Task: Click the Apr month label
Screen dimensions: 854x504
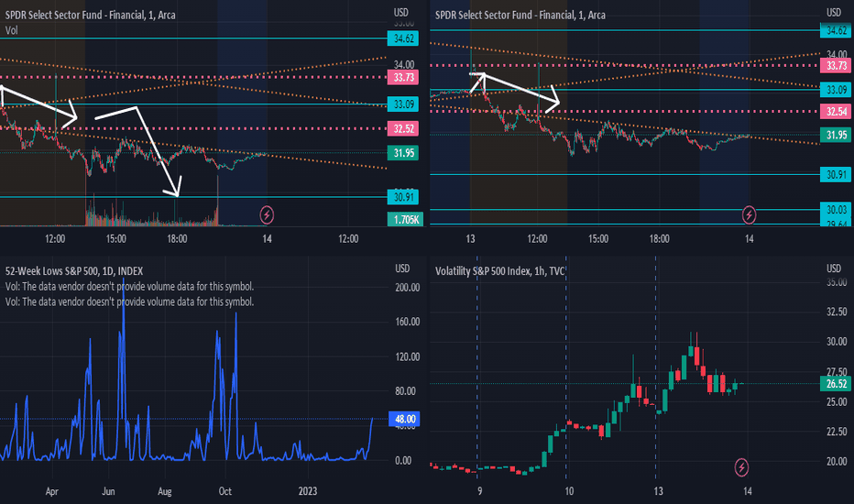Action: tap(51, 491)
